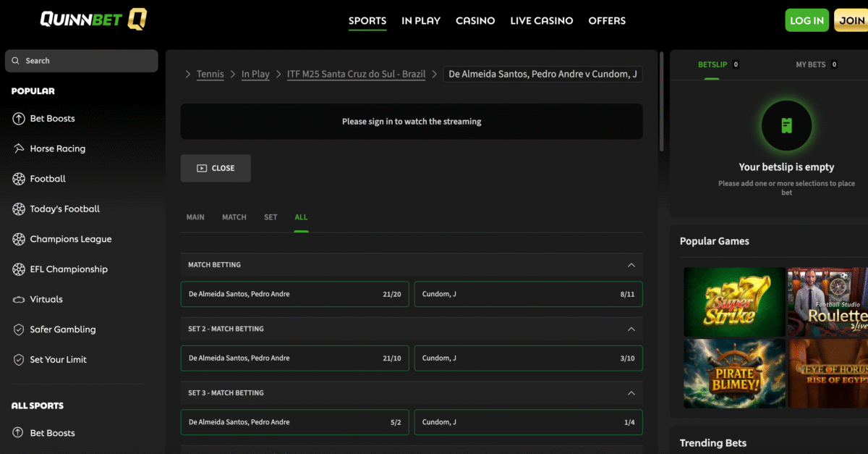Click the Virtuals controller icon
The image size is (868, 454).
coord(19,299)
